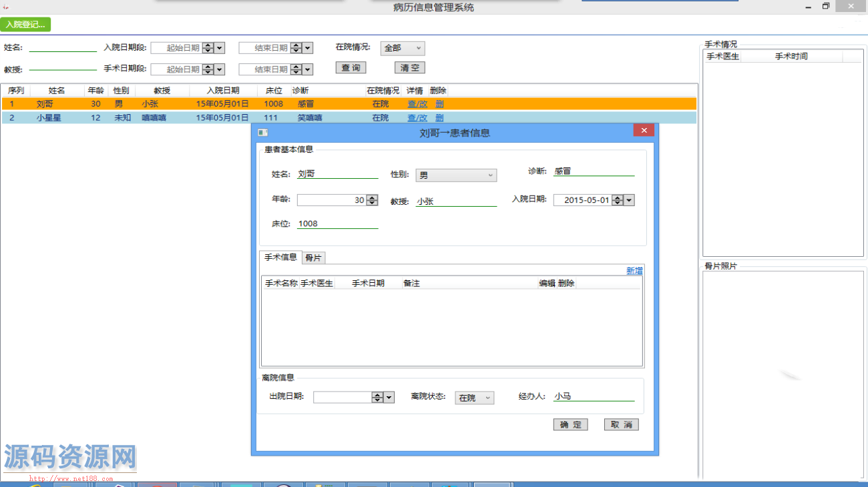Open calendar dropdown for 手术日期段 结束日期

[308, 69]
